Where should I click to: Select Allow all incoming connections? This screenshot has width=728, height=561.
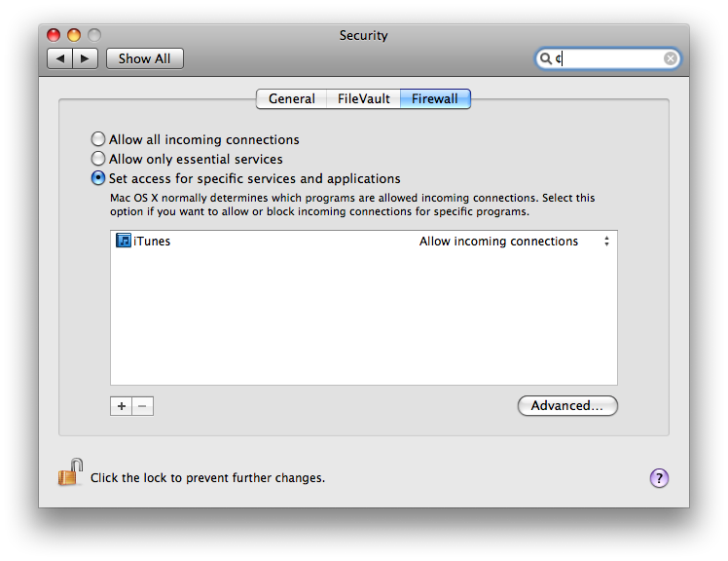pyautogui.click(x=98, y=139)
